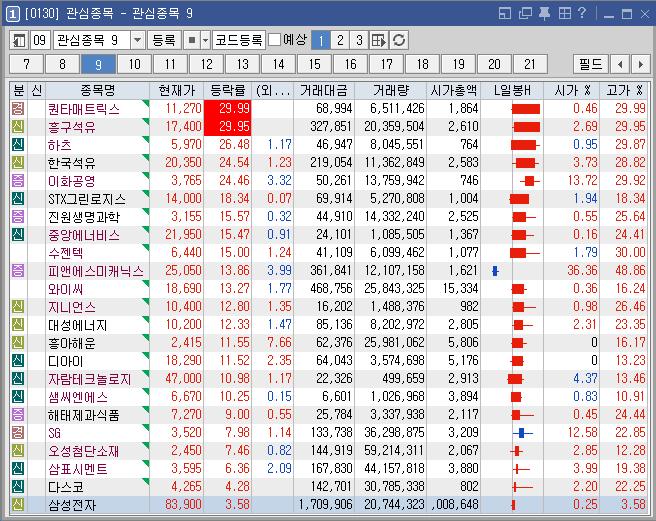Click the 경 badge icon for SG

tap(18, 432)
